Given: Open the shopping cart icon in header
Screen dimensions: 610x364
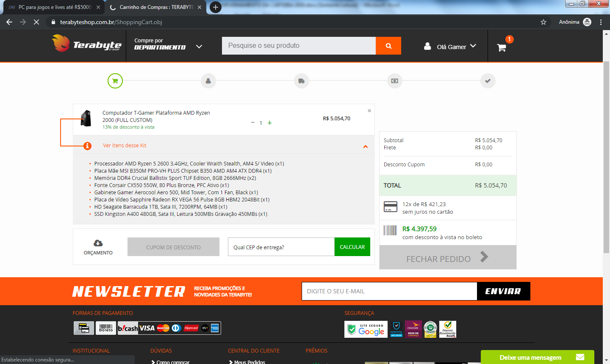Looking at the screenshot, I should (x=502, y=47).
